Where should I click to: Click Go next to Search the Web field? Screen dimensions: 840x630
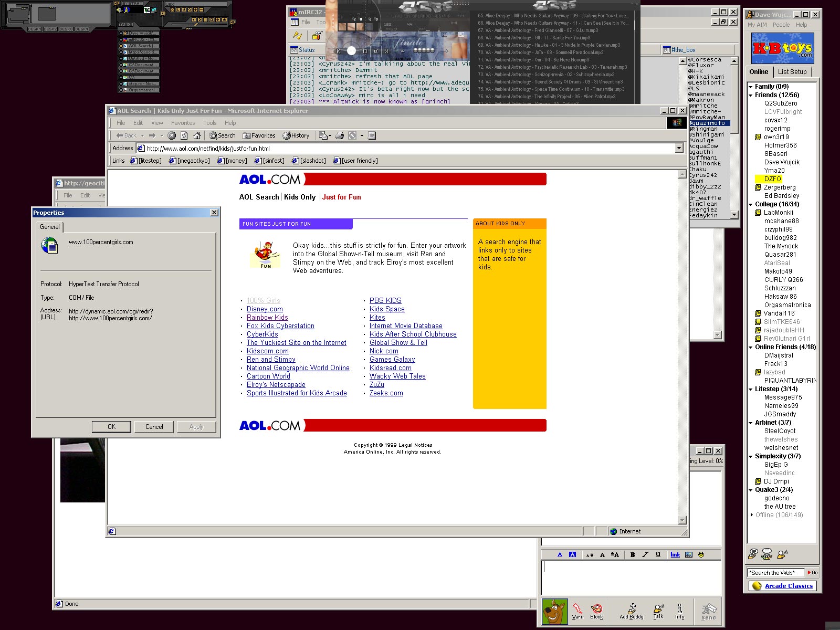812,573
